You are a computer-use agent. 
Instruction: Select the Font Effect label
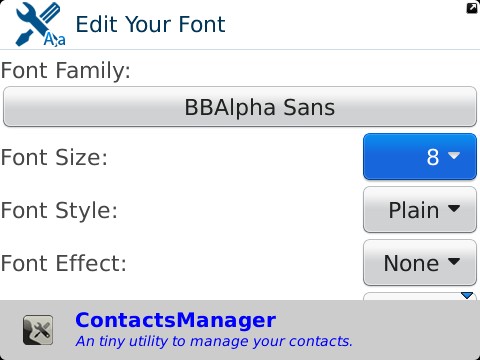[x=63, y=263]
